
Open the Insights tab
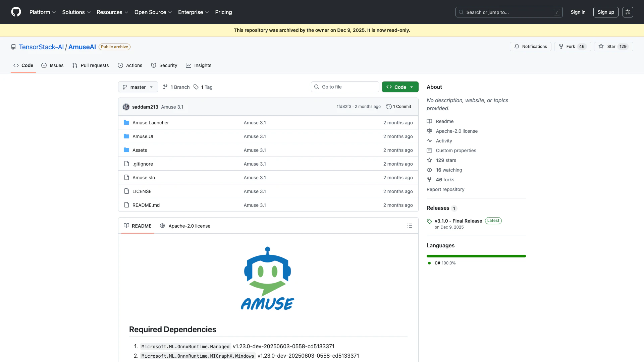(x=199, y=65)
